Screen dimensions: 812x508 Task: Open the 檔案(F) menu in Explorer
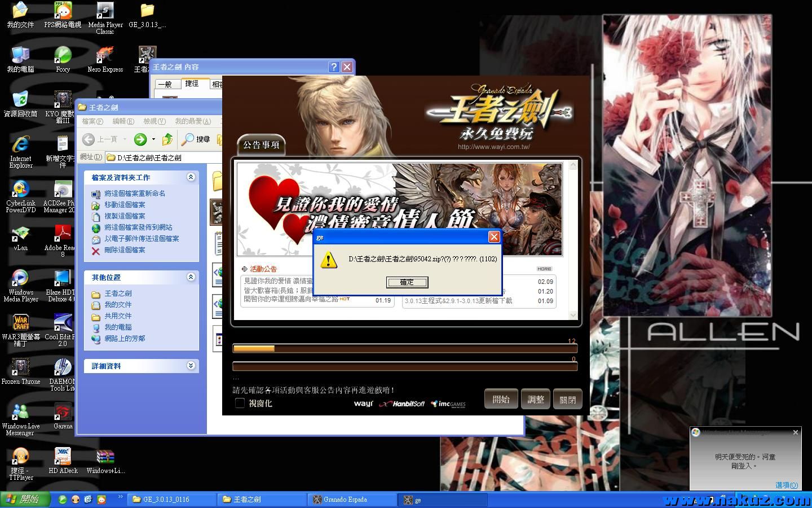click(92, 121)
